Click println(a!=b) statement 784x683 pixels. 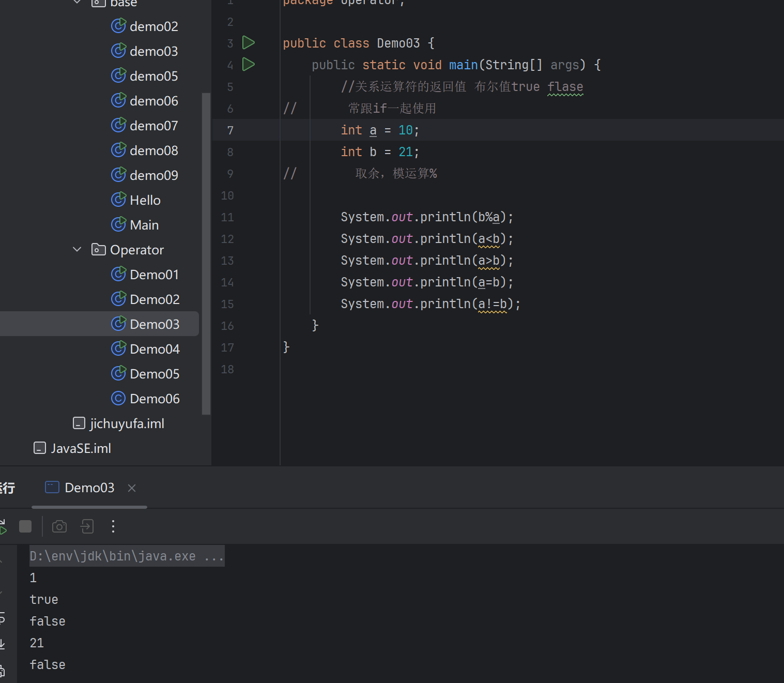coord(431,304)
